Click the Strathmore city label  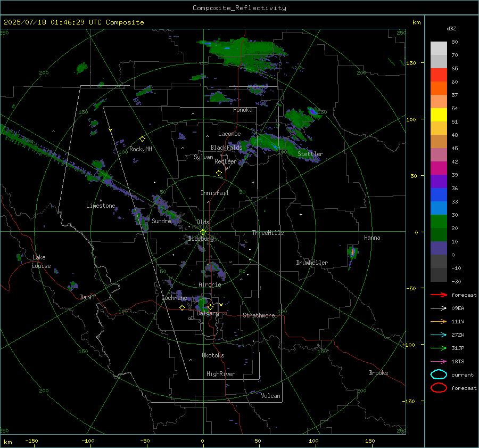[259, 315]
